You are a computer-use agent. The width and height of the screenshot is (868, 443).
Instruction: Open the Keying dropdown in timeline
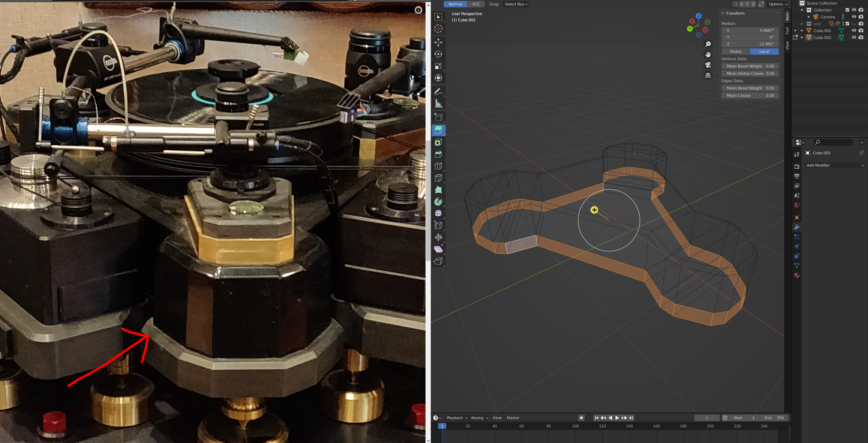pyautogui.click(x=479, y=418)
